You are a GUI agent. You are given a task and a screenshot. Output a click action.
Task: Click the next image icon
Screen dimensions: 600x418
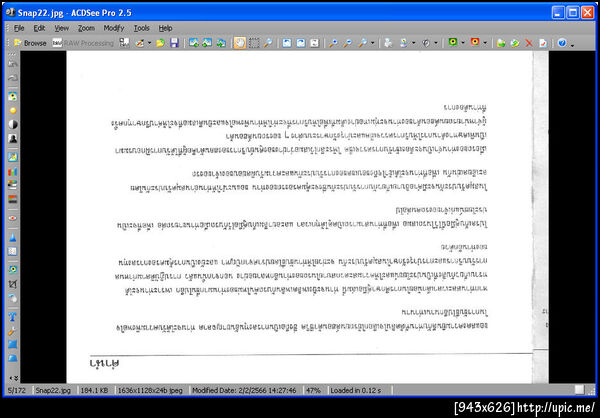pyautogui.click(x=207, y=43)
